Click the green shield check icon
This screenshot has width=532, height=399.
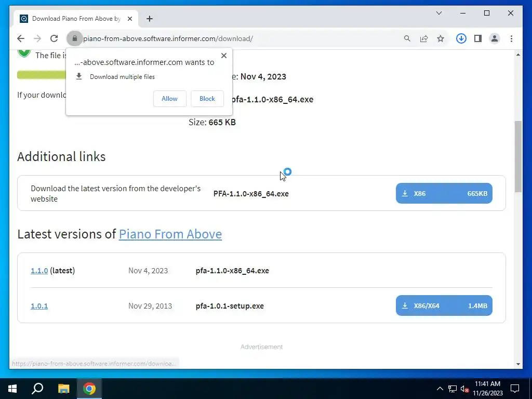[x=24, y=54]
